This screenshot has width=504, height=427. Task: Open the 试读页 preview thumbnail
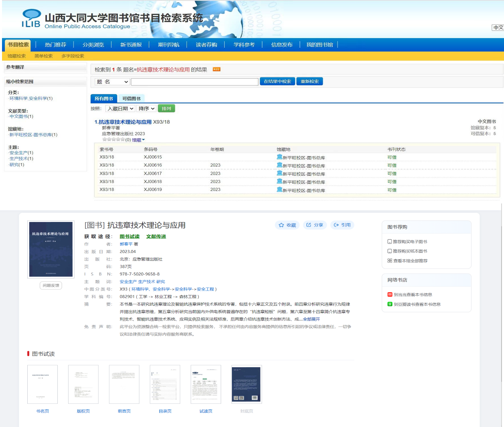206,384
